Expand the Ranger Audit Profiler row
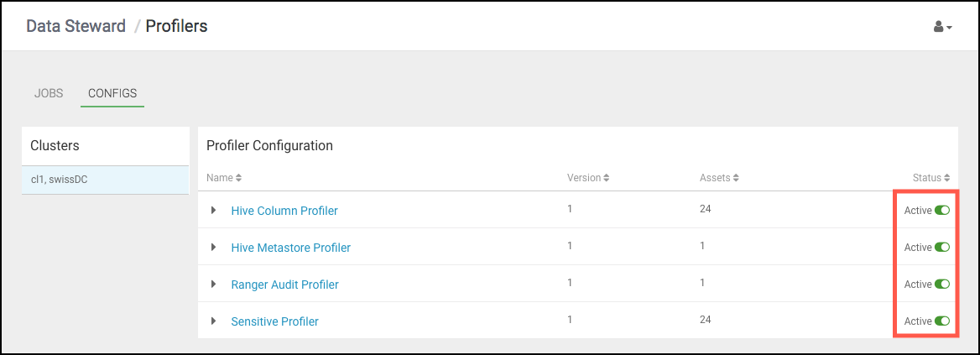 (x=214, y=285)
